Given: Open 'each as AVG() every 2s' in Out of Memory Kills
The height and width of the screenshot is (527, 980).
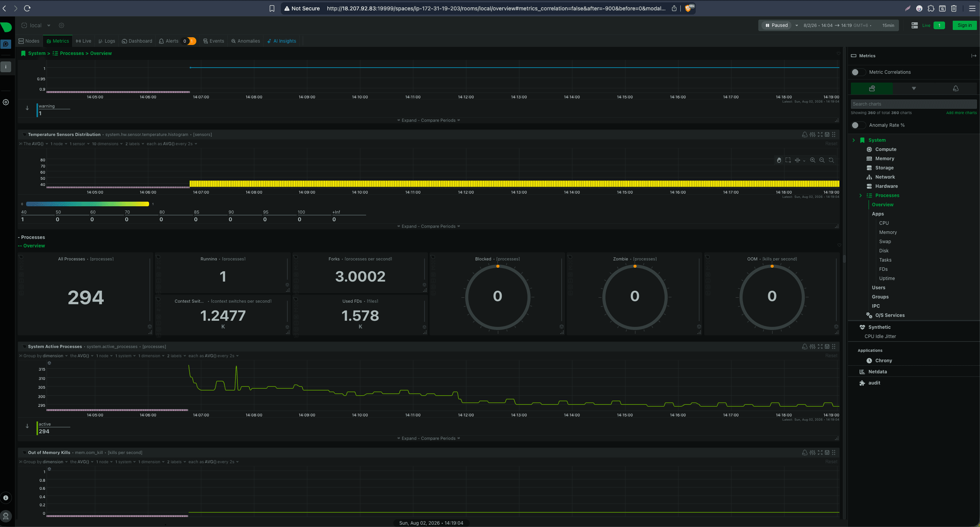Looking at the screenshot, I should pyautogui.click(x=214, y=462).
